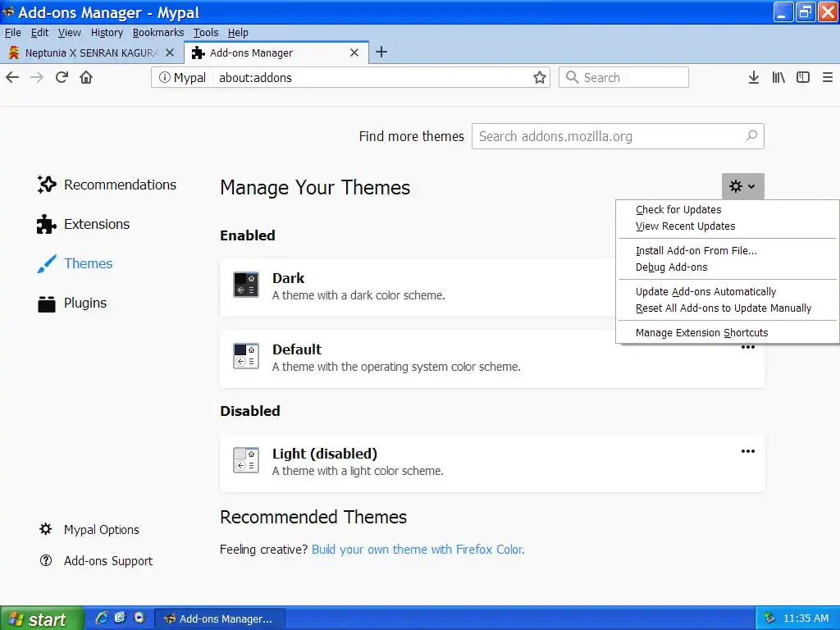Bookmark this page with the star icon

click(540, 78)
